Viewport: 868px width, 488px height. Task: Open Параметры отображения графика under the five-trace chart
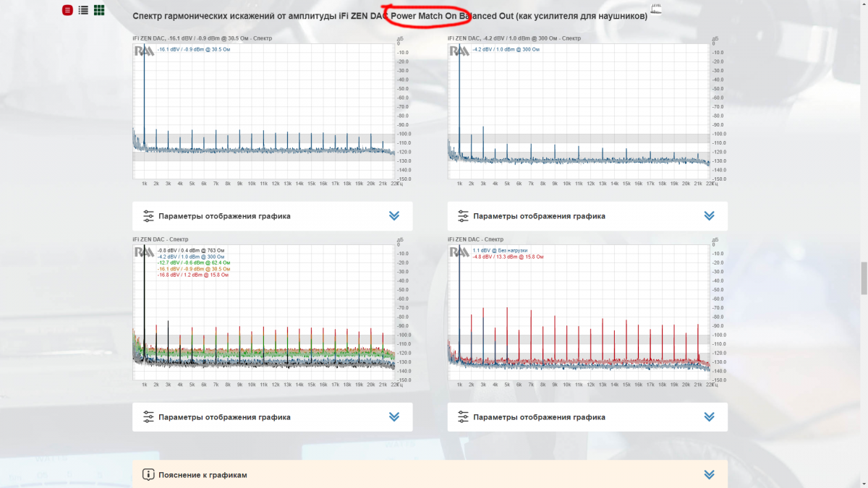tap(273, 417)
